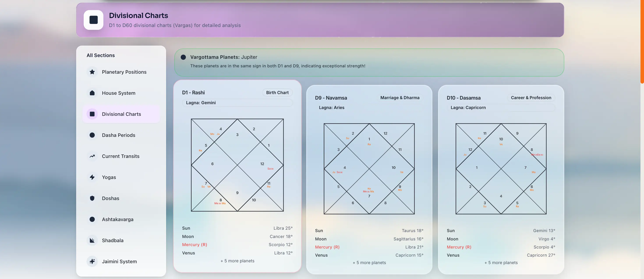Viewport: 644px width, 279px height.
Task: Click the D1 Rashi chart diagram
Action: (x=237, y=165)
